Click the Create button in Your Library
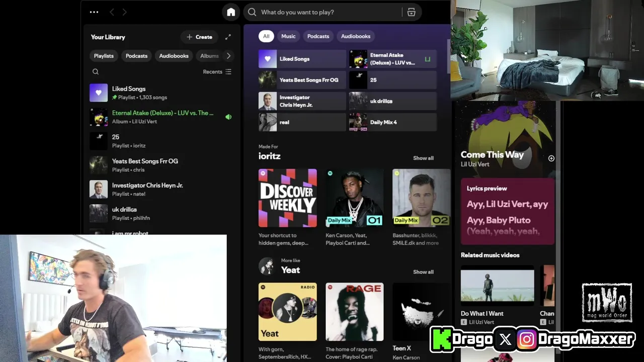Image resolution: width=644 pixels, height=362 pixels. point(199,37)
